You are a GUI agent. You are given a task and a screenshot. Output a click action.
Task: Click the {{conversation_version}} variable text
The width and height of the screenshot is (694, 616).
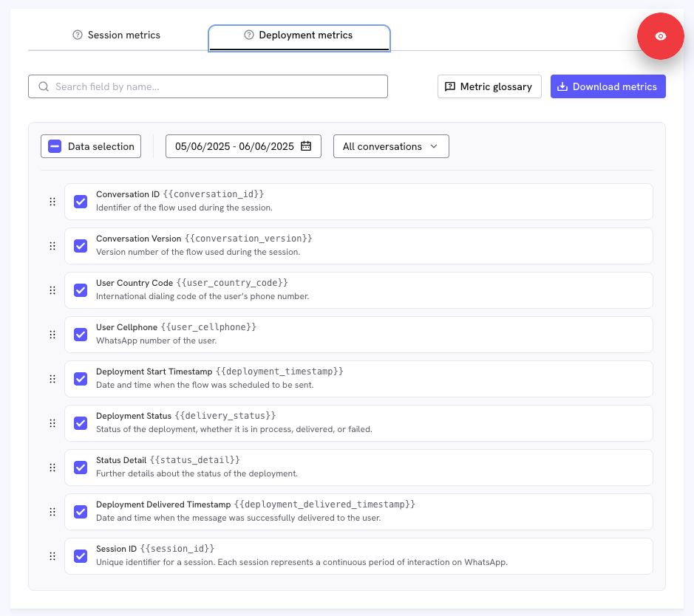pyautogui.click(x=248, y=239)
